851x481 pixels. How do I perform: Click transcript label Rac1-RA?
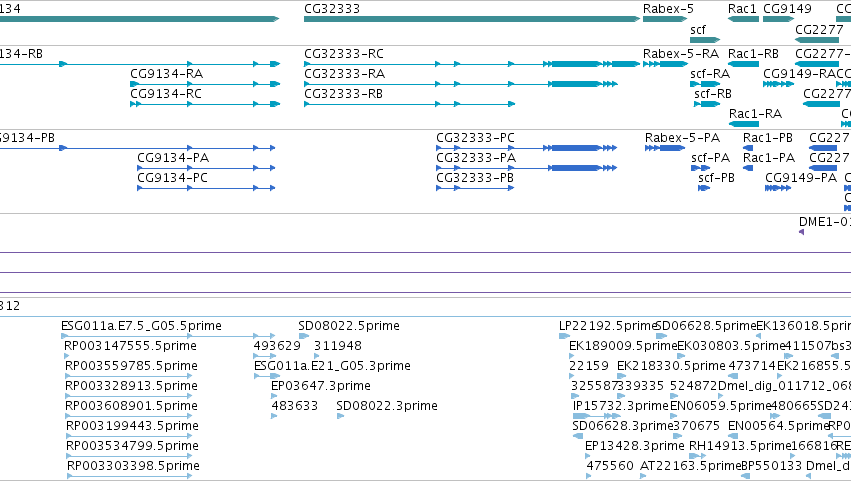(755, 113)
